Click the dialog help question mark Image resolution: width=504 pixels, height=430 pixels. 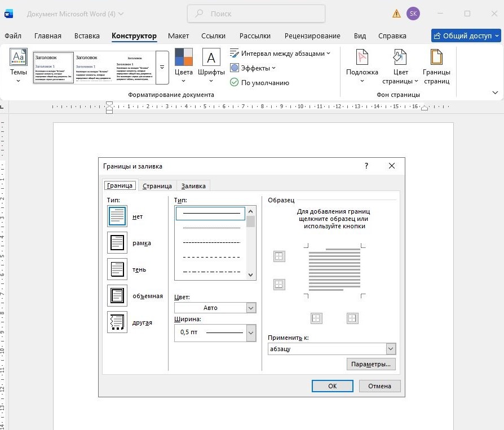coord(366,166)
